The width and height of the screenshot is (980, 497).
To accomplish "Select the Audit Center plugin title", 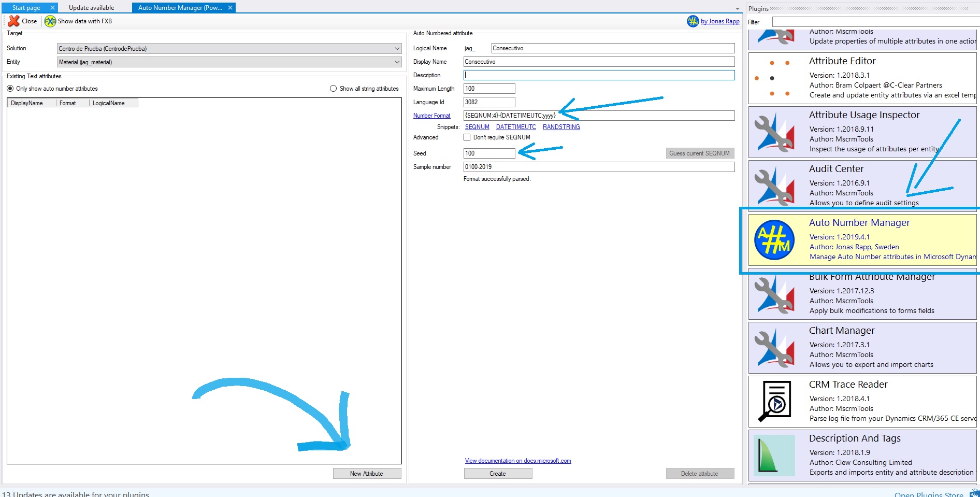I will coord(837,169).
